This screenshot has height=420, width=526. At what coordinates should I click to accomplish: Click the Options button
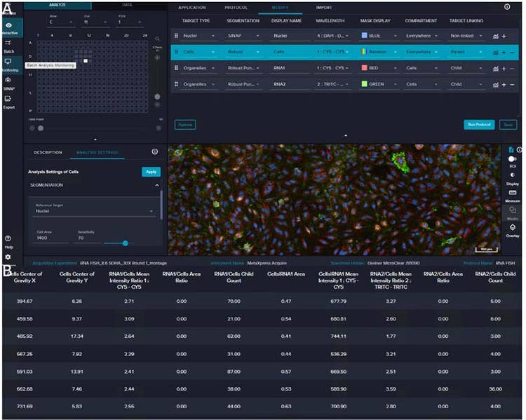185,125
